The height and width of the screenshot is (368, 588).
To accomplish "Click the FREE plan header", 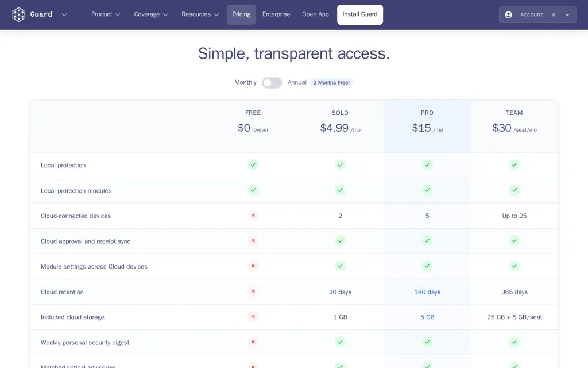I will click(x=253, y=113).
